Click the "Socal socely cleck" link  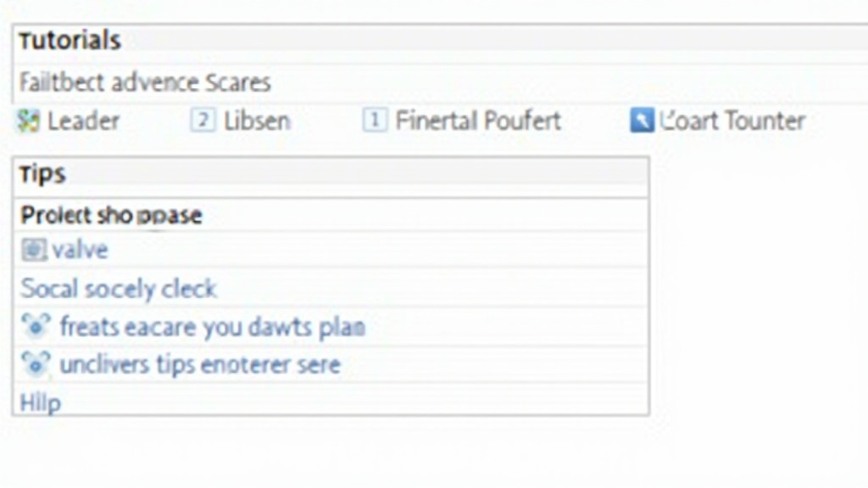pyautogui.click(x=118, y=288)
